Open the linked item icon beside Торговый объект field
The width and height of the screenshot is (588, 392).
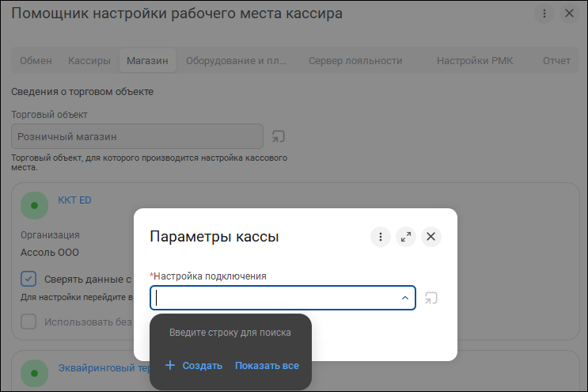tap(279, 136)
